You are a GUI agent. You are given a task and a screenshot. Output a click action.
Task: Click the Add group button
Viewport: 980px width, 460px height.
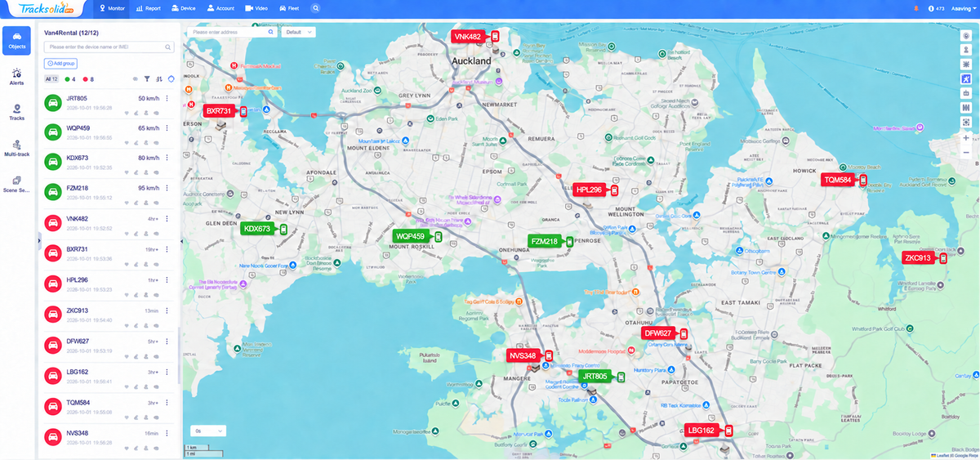pos(61,63)
